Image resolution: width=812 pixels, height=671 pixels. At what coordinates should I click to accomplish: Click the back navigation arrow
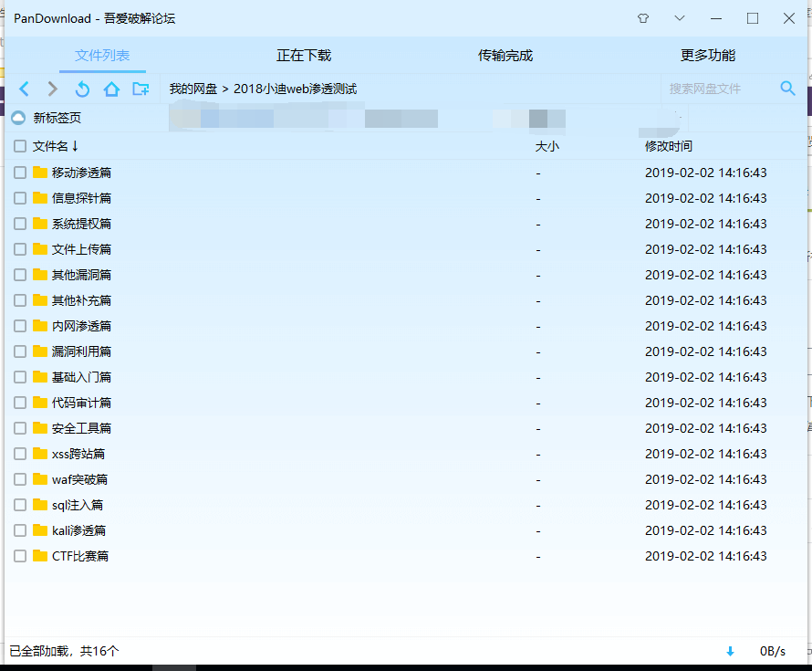coord(25,89)
